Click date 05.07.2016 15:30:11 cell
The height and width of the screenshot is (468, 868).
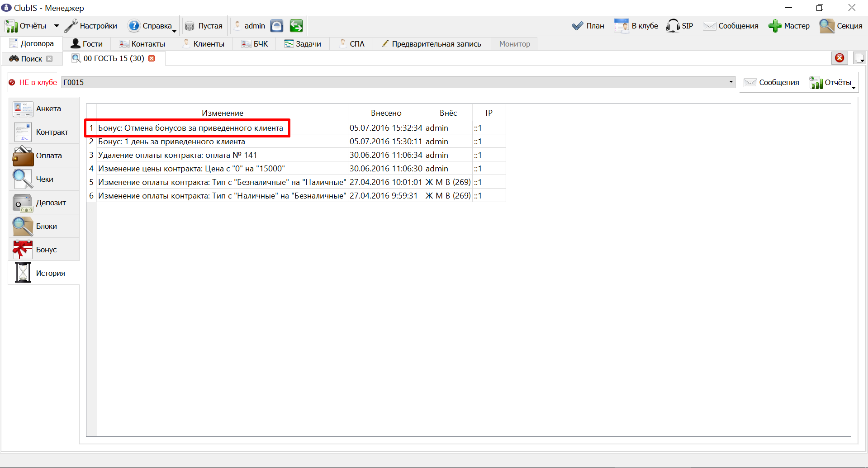pos(386,142)
